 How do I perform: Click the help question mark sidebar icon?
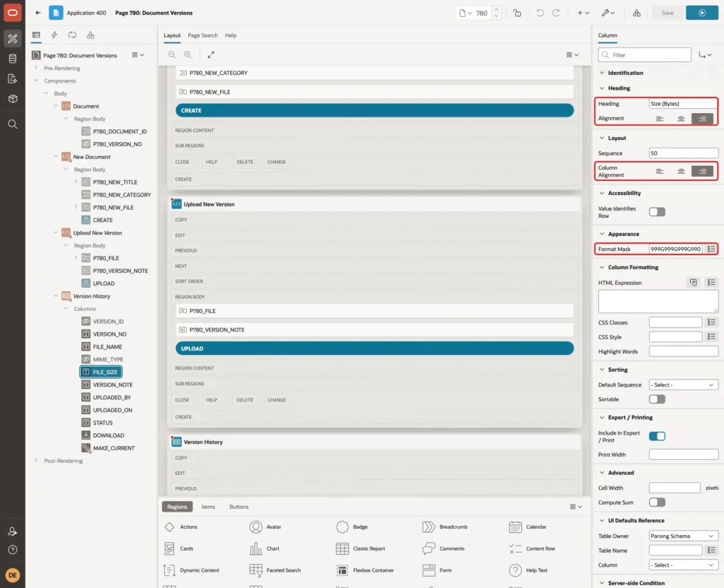pyautogui.click(x=13, y=550)
